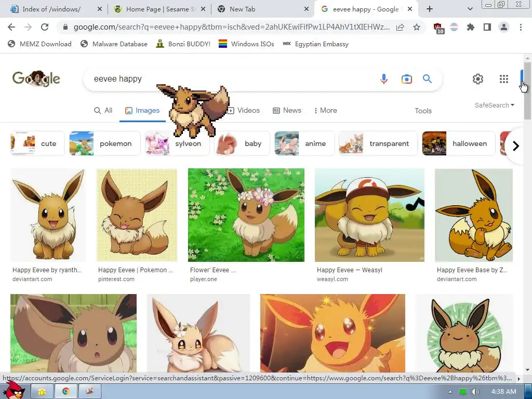Open Bonzi BUDDY! bookmark
Image resolution: width=532 pixels, height=399 pixels.
(x=183, y=44)
